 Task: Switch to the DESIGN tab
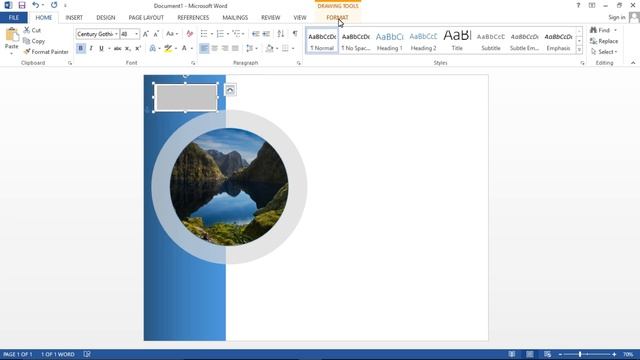[106, 18]
